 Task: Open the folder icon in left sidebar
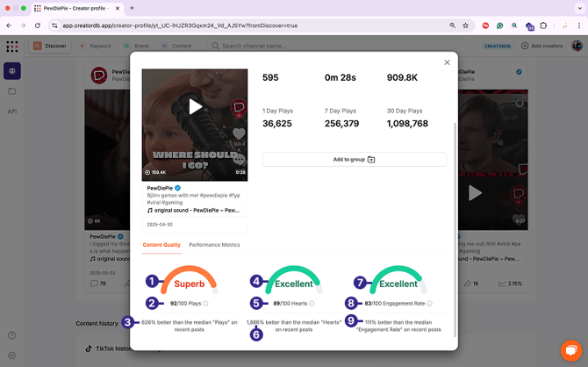click(12, 91)
